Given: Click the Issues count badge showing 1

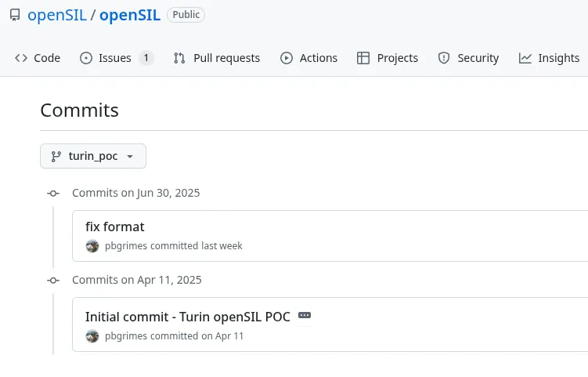Looking at the screenshot, I should click(146, 58).
